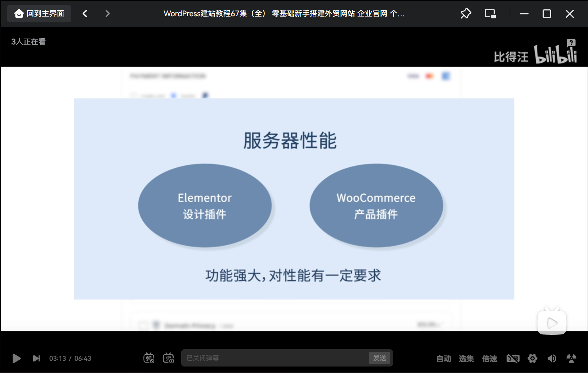Play the paused video

(16, 358)
